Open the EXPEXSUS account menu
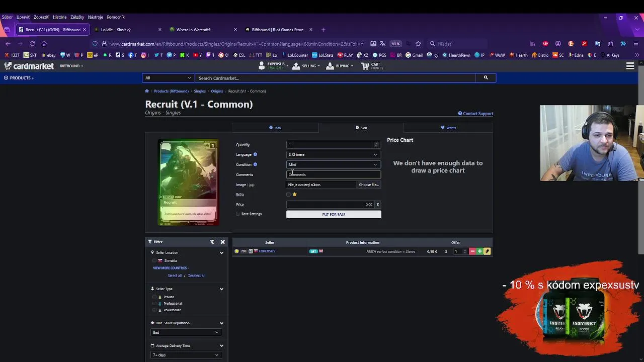Viewport: 644px width, 362px height. click(272, 66)
